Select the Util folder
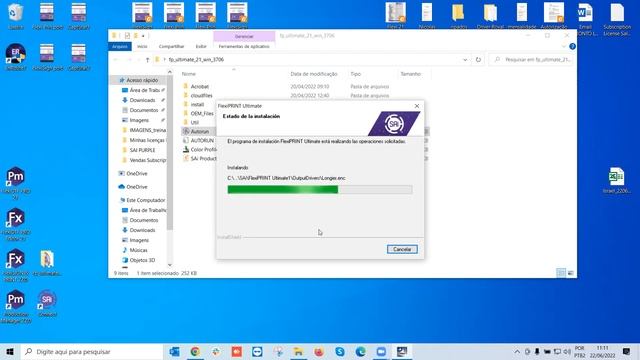This screenshot has width=640, height=360. 194,122
